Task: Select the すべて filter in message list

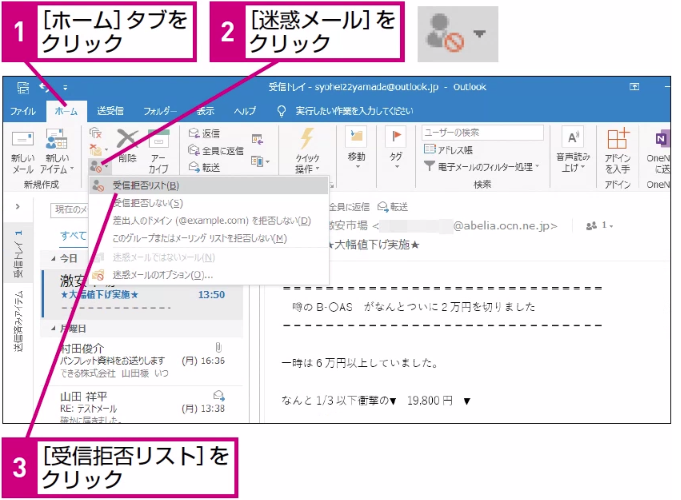Action: pyautogui.click(x=73, y=236)
